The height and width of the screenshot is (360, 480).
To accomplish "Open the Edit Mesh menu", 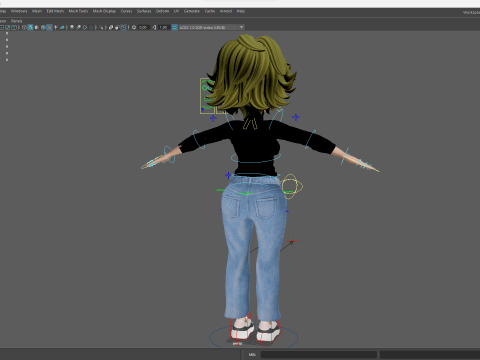I will (x=55, y=11).
